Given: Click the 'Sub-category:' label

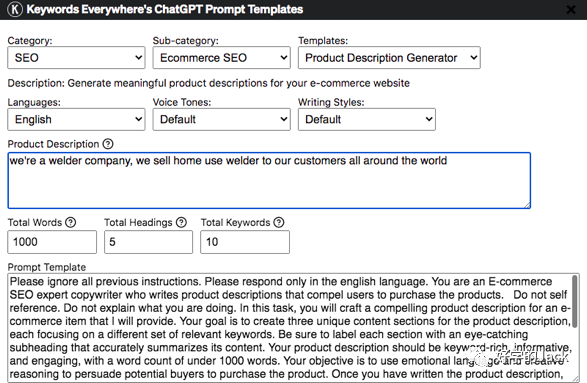Looking at the screenshot, I should click(185, 40).
